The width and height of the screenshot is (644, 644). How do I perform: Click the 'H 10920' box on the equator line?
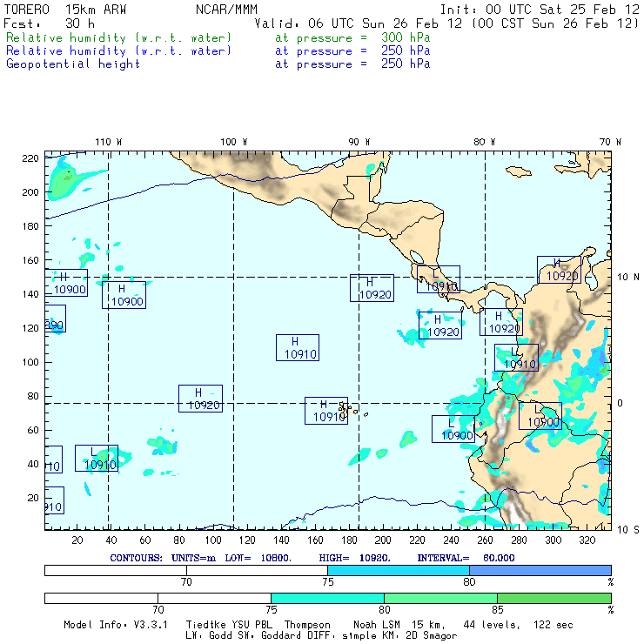[200, 399]
